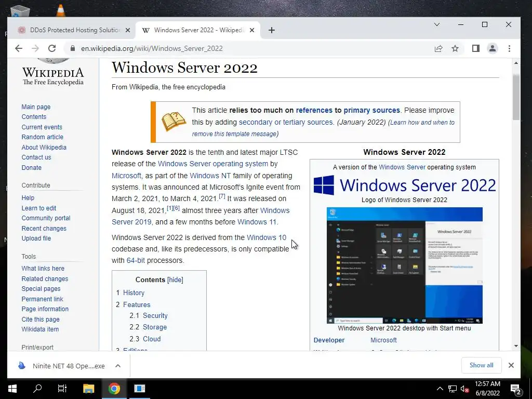Follow the Windows NT link
Viewport: 532px width, 399px height.
(x=210, y=176)
